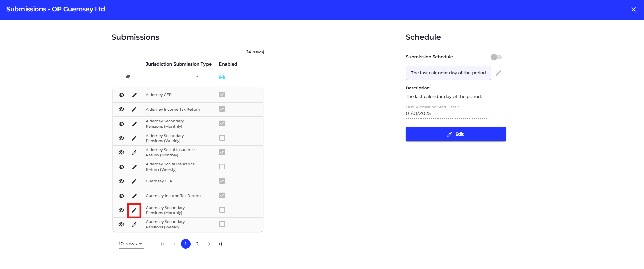
Task: Jump to last page arrow
Action: tap(220, 244)
